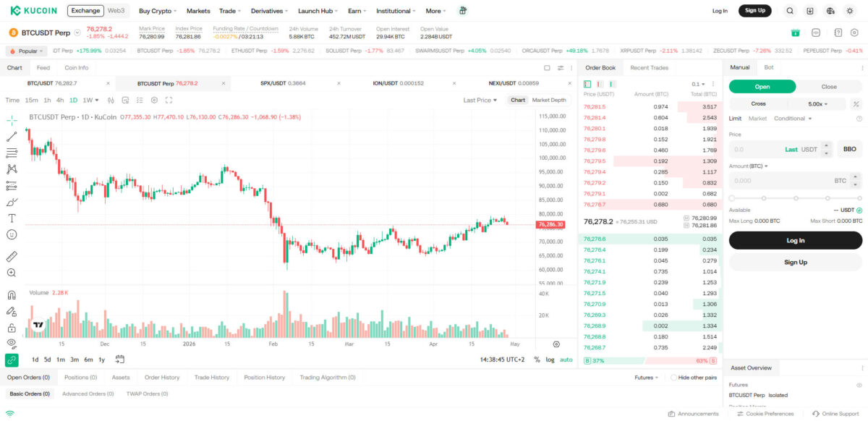
Task: Switch to the Bot tab
Action: point(769,67)
